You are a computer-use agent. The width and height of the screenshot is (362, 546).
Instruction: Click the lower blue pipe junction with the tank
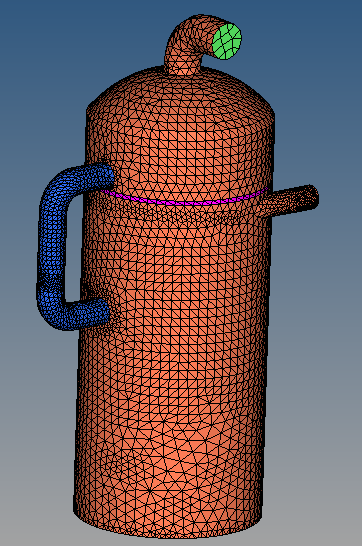tap(104, 311)
